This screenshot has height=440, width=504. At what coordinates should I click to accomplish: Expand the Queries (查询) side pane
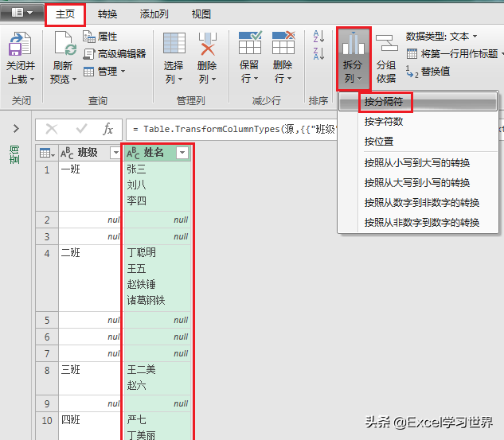pos(16,129)
